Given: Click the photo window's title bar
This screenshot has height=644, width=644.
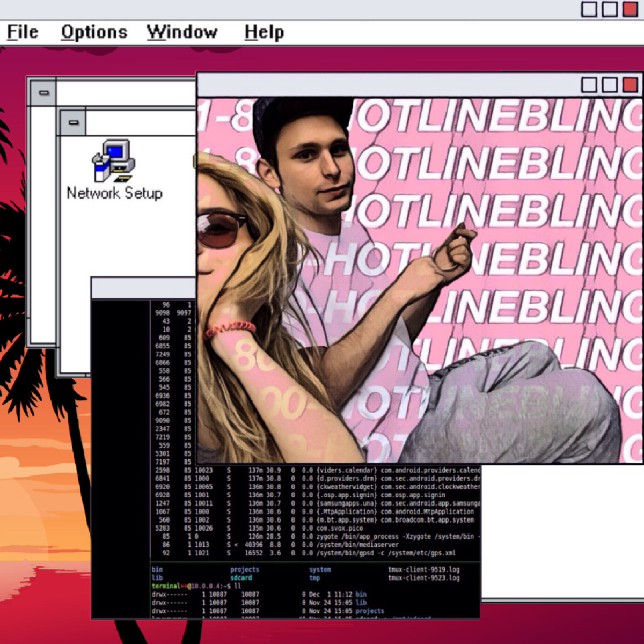Looking at the screenshot, I should tap(386, 85).
